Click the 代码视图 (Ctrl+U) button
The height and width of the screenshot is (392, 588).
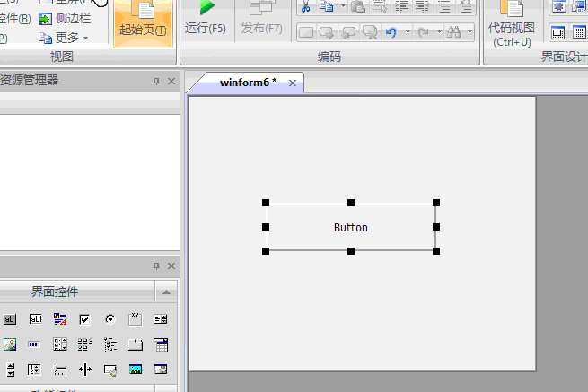pyautogui.click(x=512, y=24)
